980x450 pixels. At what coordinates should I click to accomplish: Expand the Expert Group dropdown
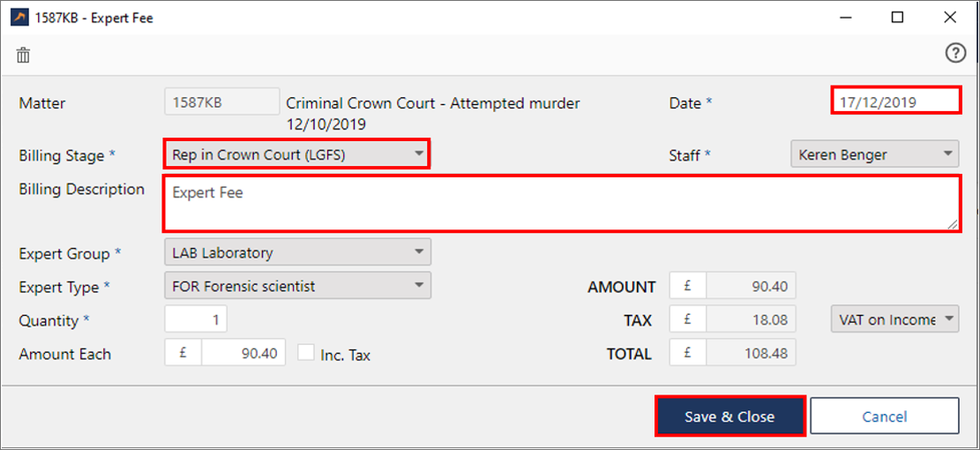click(x=297, y=252)
